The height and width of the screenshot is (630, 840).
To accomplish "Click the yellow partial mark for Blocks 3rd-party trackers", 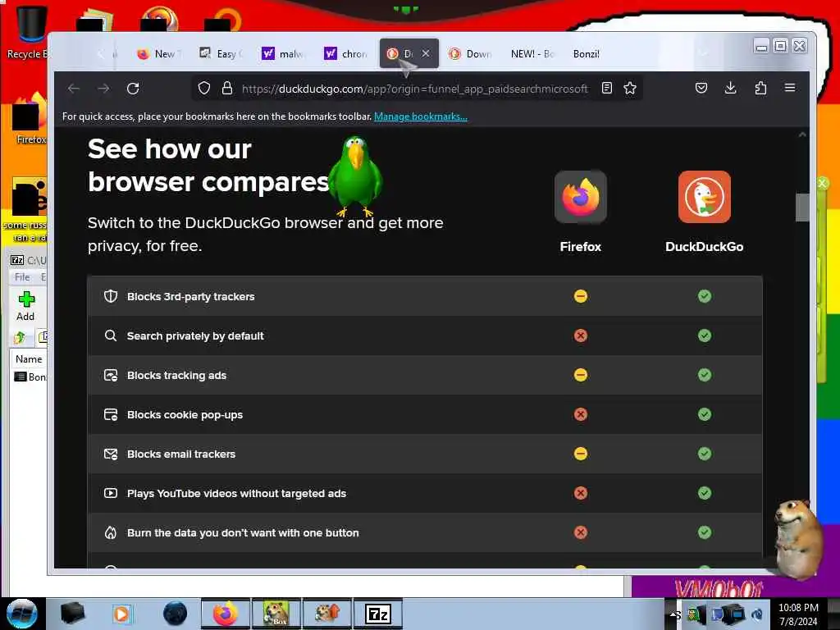I will [x=581, y=296].
